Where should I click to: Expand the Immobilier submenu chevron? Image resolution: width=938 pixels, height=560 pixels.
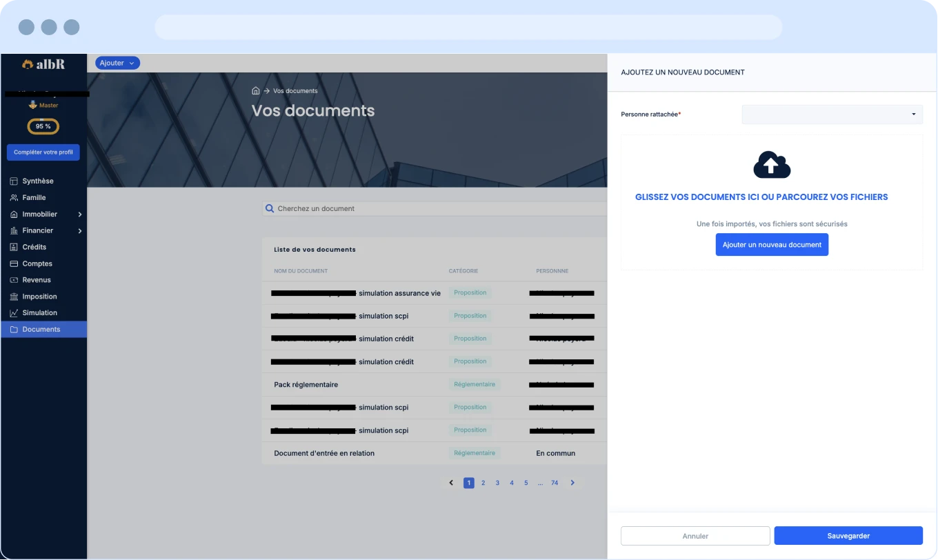80,214
